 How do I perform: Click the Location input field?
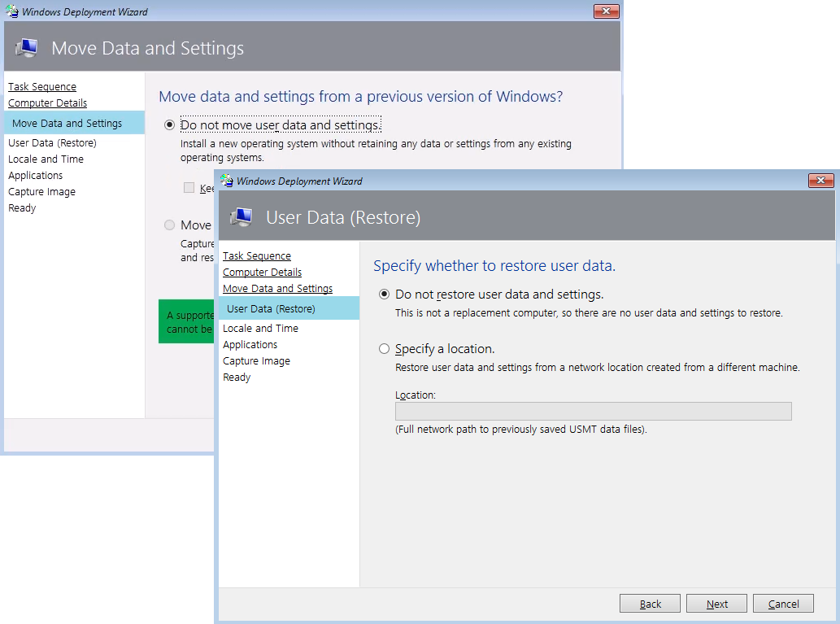tap(593, 411)
